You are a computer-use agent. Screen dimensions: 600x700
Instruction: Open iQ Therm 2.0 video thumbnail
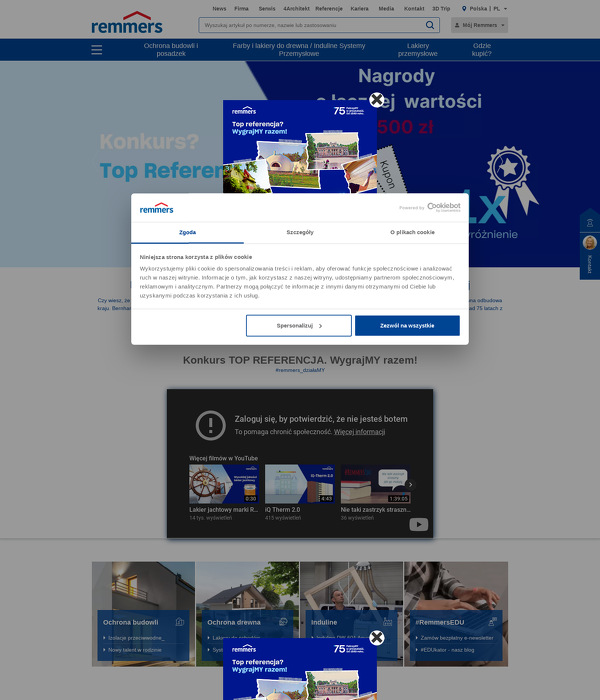[x=300, y=484]
